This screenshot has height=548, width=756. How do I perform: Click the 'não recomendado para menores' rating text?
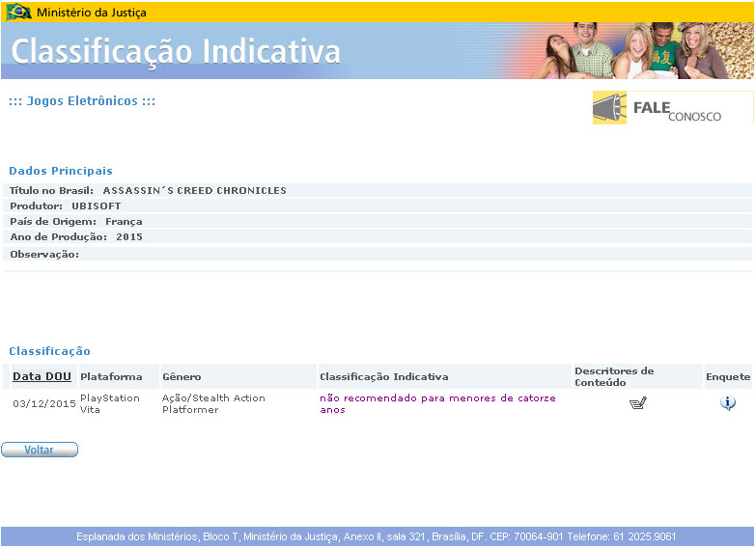pos(437,403)
